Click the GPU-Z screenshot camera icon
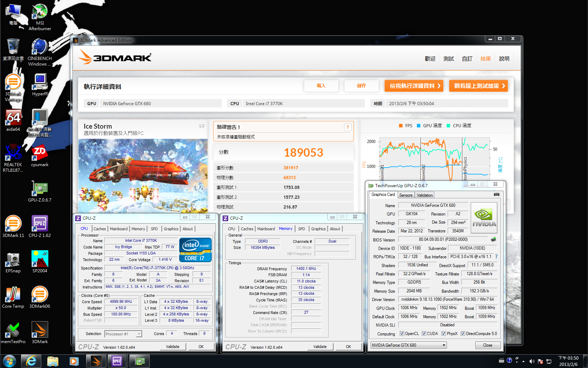Screen dimensions: 588x368 pos(496,195)
